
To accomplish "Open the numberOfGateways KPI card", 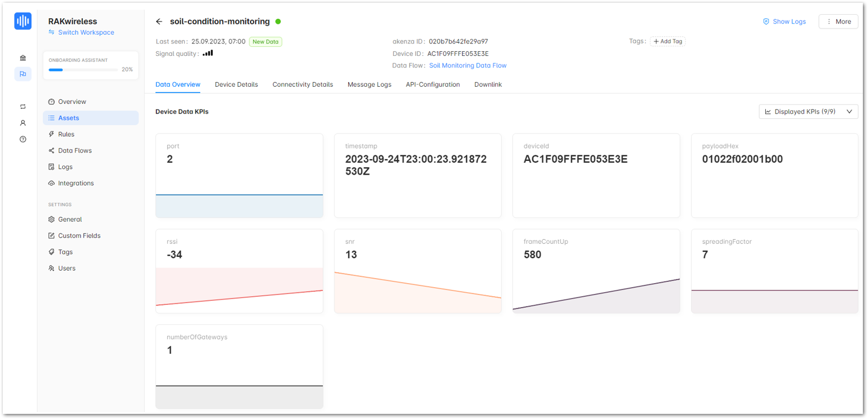I will pos(239,366).
